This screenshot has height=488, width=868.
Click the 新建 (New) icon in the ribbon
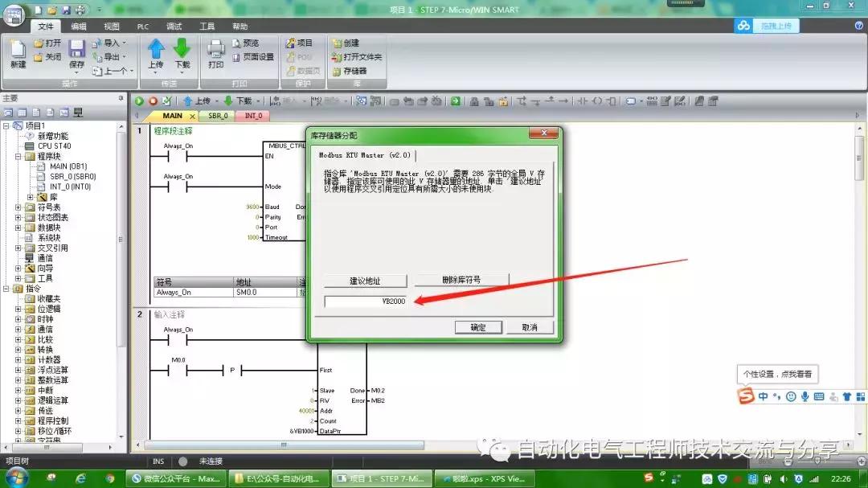click(18, 51)
